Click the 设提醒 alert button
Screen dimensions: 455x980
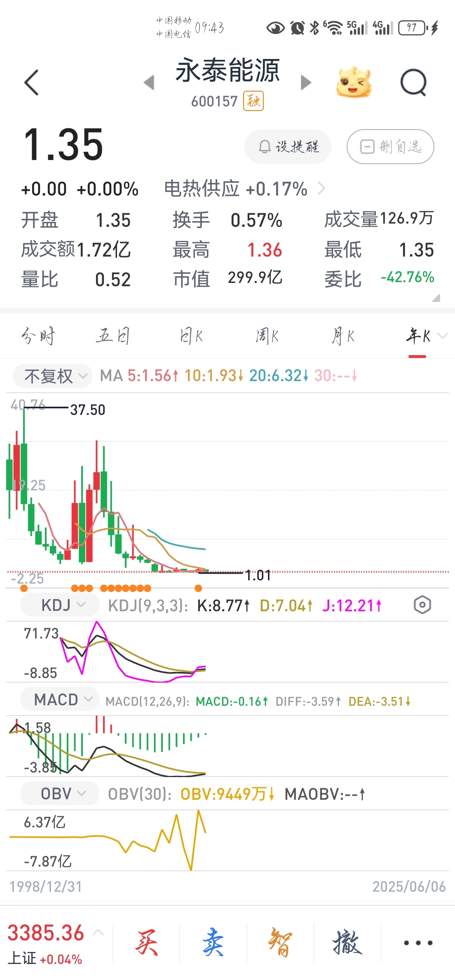[x=288, y=146]
